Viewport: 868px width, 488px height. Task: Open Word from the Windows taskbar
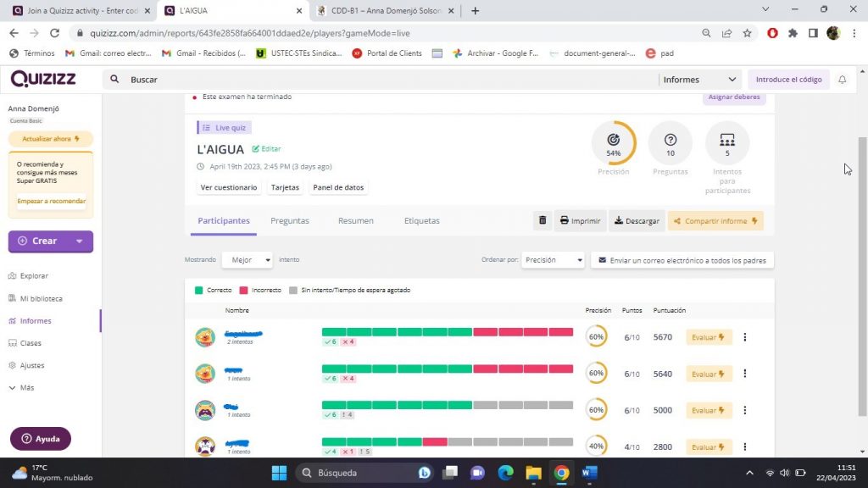(589, 473)
